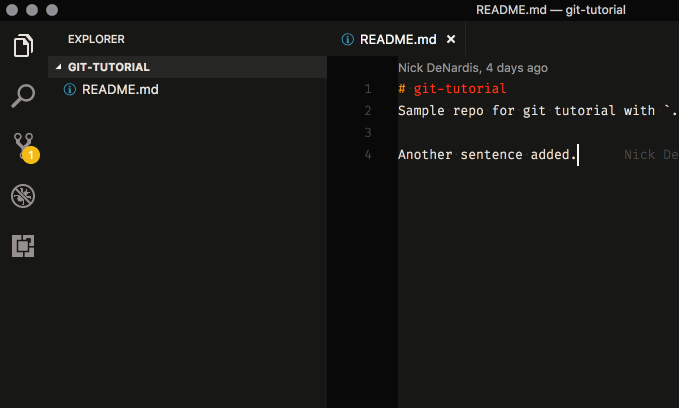Close the README.md editor tab
The width and height of the screenshot is (679, 408).
pyautogui.click(x=451, y=39)
